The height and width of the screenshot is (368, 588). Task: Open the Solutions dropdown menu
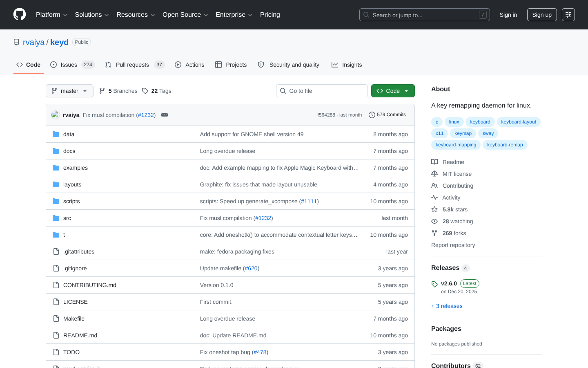92,15
